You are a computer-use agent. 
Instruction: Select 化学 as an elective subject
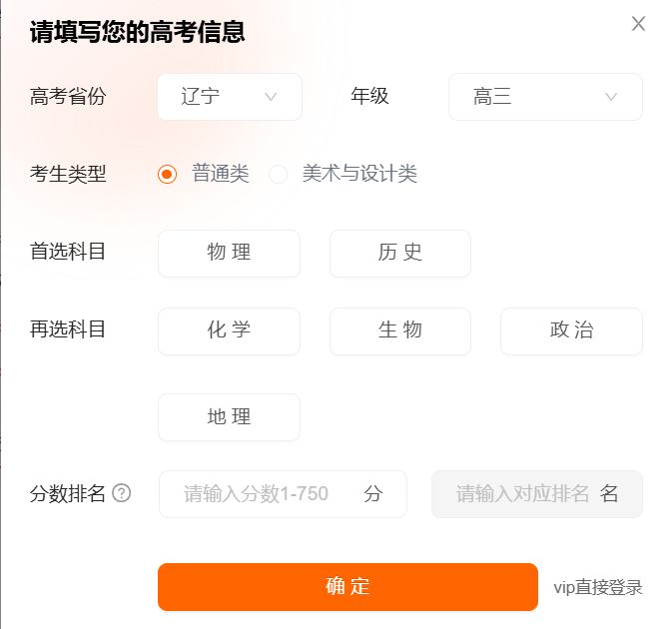(229, 331)
